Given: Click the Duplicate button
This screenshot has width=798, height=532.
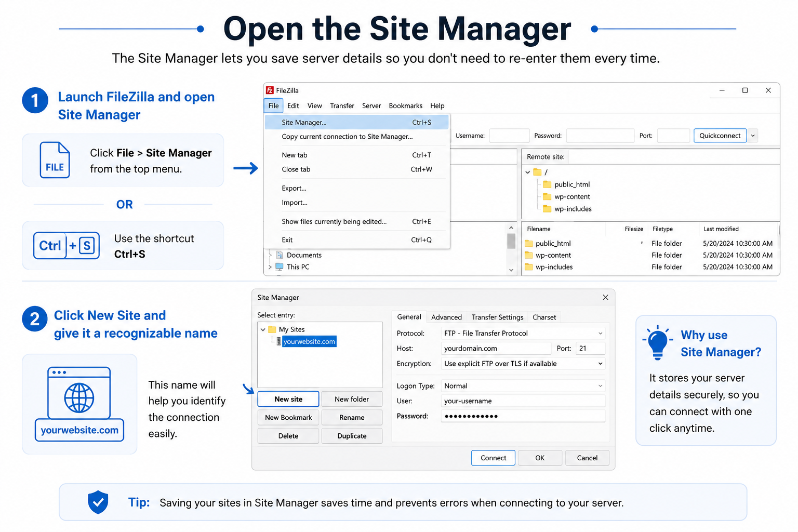Looking at the screenshot, I should pyautogui.click(x=352, y=436).
